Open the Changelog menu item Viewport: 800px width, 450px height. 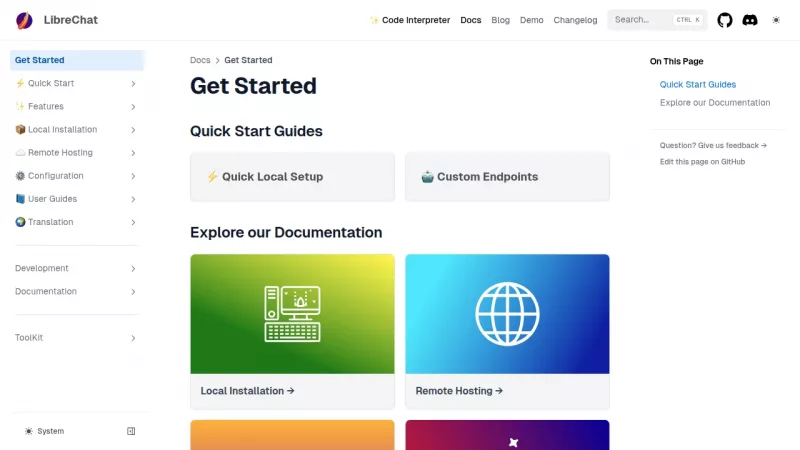coord(575,20)
